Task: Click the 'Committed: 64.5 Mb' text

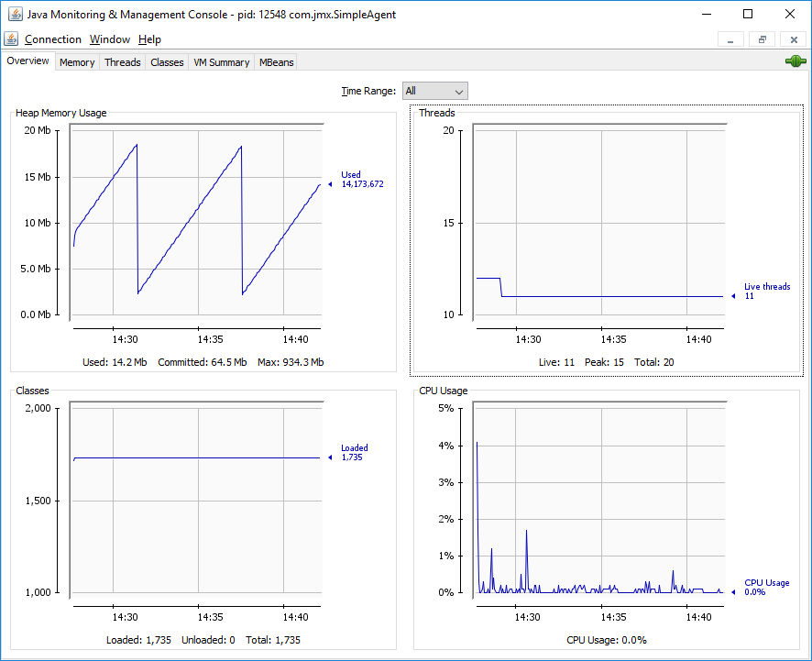Action: tap(203, 362)
